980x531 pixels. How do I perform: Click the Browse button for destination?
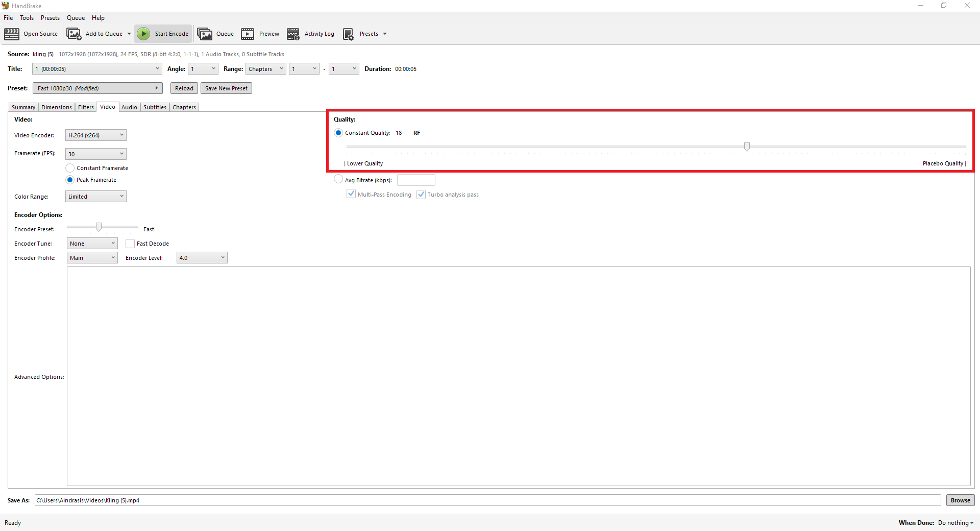click(x=961, y=500)
